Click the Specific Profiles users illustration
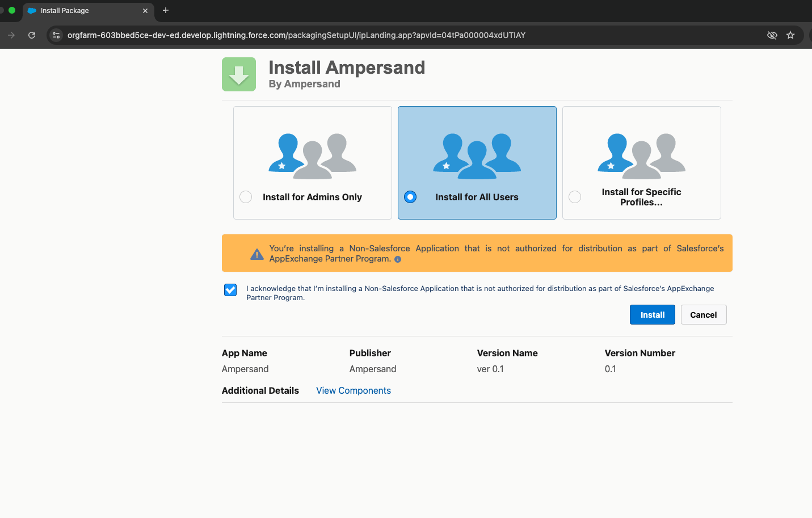The height and width of the screenshot is (518, 812). pos(642,156)
